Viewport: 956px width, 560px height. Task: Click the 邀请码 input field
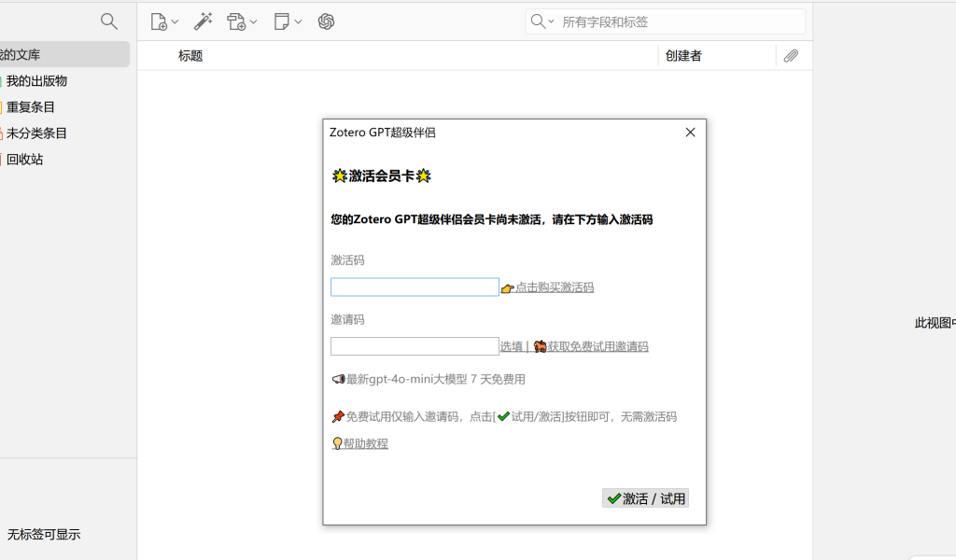pos(415,346)
